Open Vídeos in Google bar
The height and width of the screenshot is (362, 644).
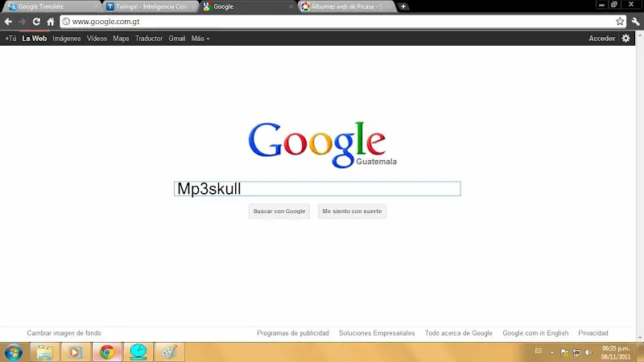[97, 38]
